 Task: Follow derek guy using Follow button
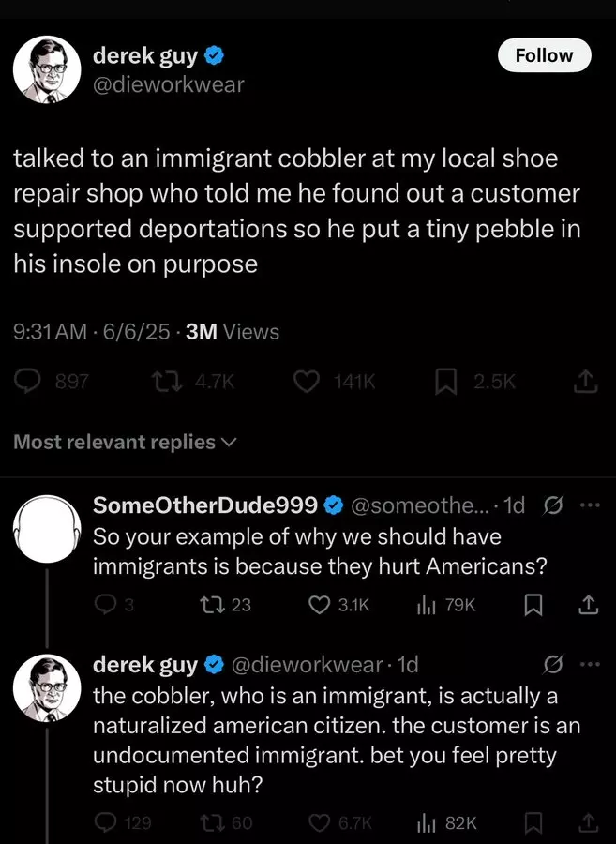pyautogui.click(x=545, y=55)
